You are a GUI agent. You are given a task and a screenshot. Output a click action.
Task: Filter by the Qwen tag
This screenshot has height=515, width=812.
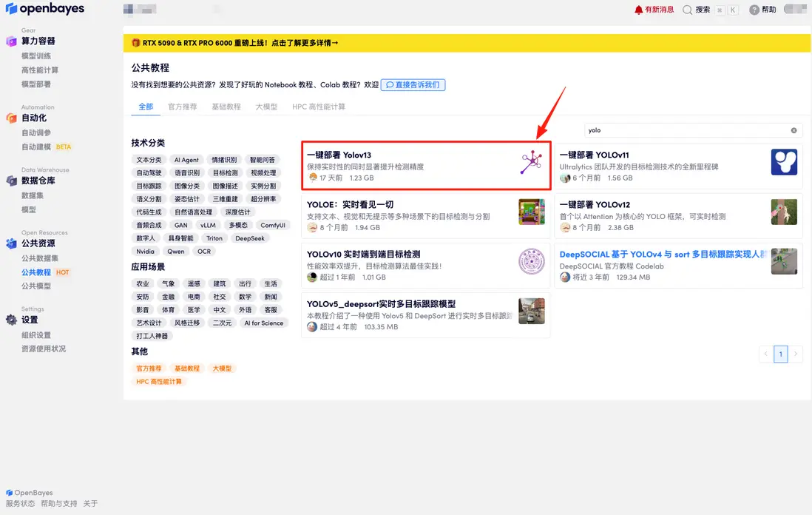click(x=175, y=252)
